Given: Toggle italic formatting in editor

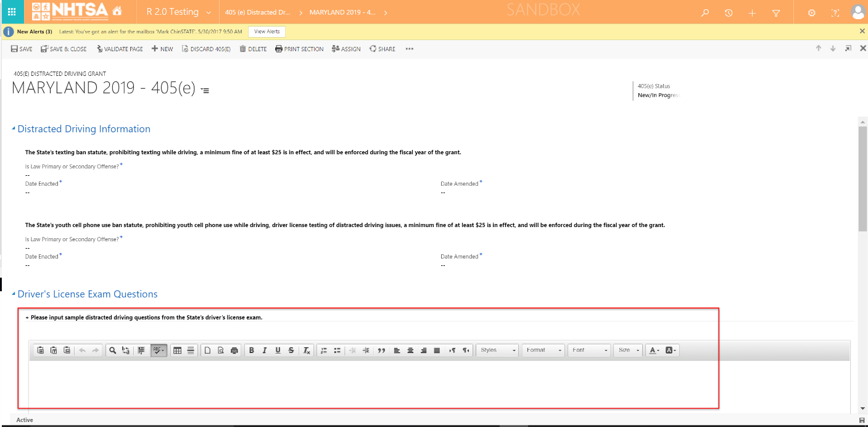Looking at the screenshot, I should (265, 350).
